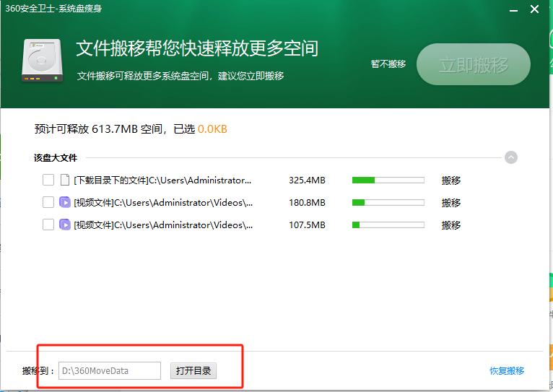
Task: Click 搬移 for the 180.8MB video
Action: point(451,203)
